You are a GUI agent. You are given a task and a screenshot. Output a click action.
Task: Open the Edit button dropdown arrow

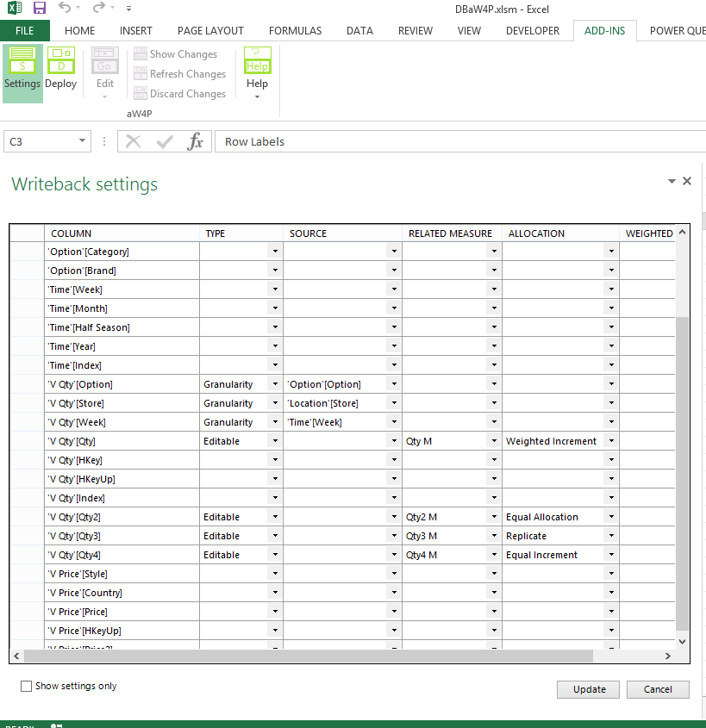tap(104, 96)
